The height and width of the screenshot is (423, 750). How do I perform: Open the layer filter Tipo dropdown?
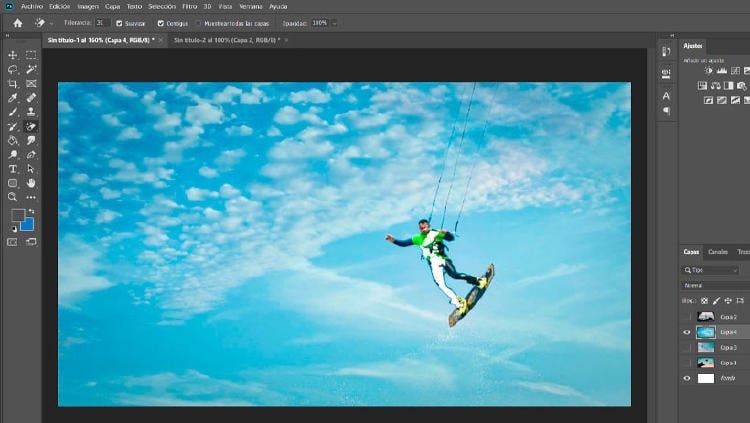pyautogui.click(x=712, y=270)
